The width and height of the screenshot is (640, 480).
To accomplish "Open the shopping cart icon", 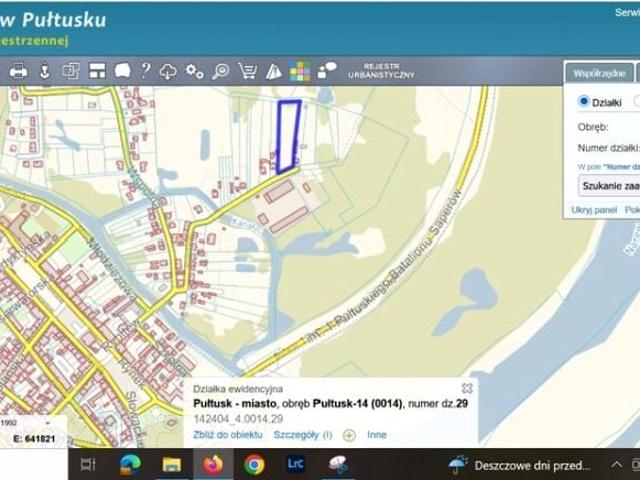I will (x=247, y=71).
